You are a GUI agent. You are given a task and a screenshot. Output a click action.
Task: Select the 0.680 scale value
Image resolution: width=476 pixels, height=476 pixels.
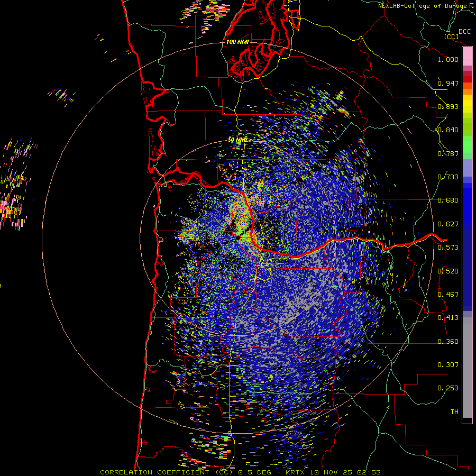click(448, 200)
